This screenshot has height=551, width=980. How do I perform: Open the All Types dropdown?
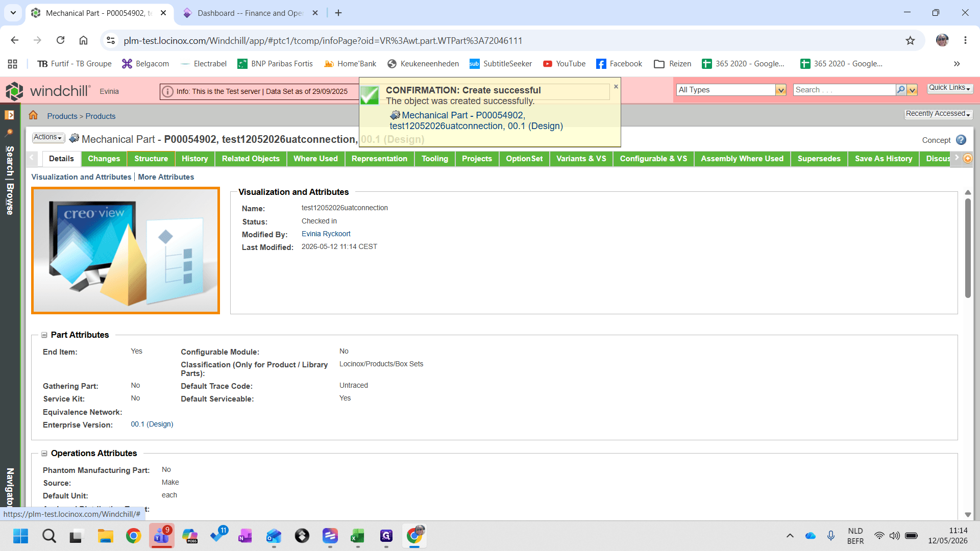(x=780, y=90)
